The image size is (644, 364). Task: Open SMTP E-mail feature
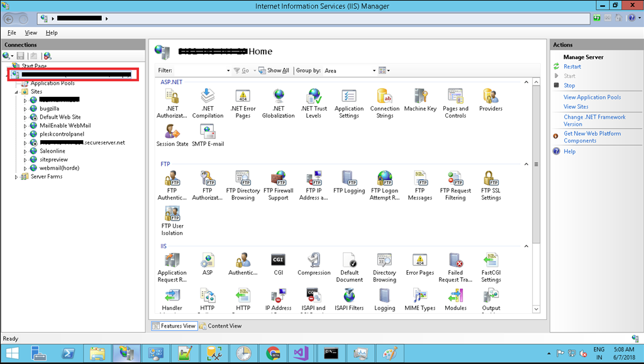tap(208, 135)
